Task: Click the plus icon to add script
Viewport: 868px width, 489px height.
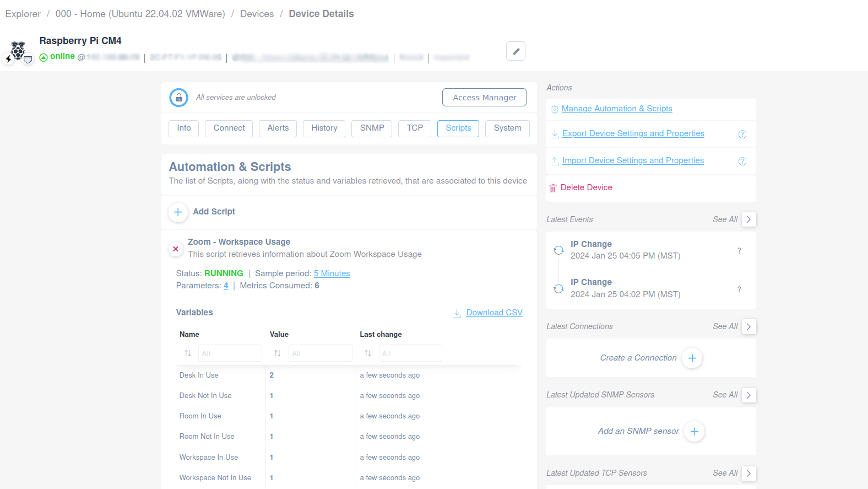Action: point(178,212)
